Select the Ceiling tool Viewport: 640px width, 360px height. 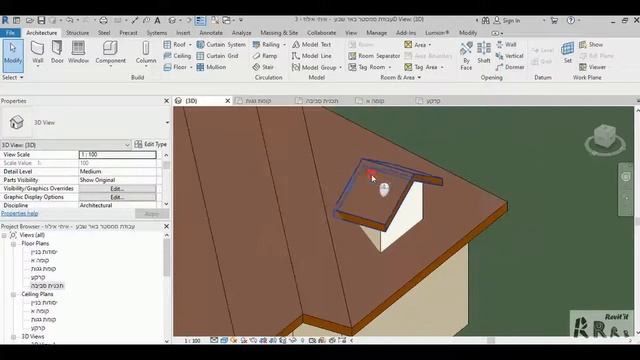177,56
